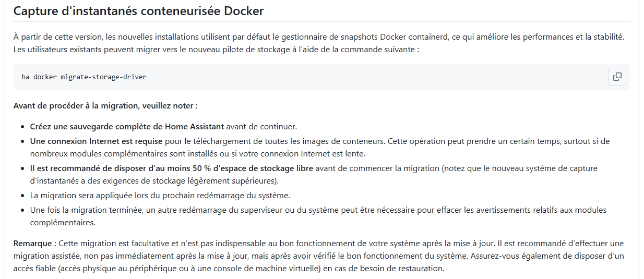
Task: Click the "Avant de procéder à la migration" line
Action: 105,106
